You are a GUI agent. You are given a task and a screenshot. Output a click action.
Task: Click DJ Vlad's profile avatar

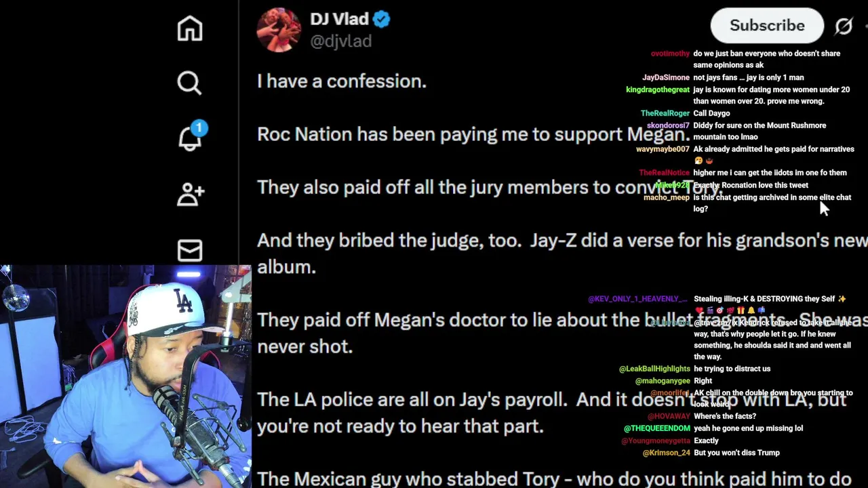[279, 30]
